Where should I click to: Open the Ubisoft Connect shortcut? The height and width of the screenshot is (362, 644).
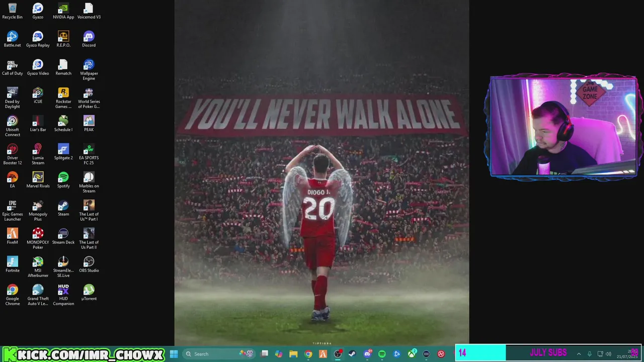point(13,126)
